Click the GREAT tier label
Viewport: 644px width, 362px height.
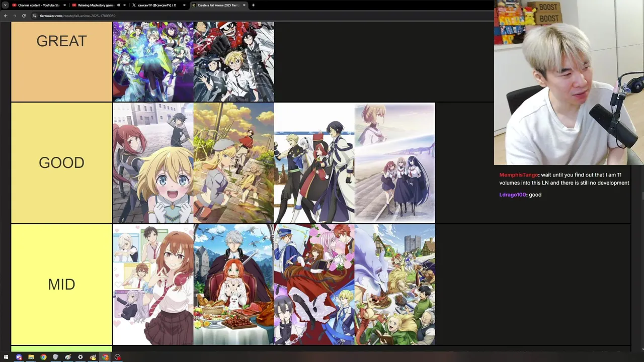tap(61, 41)
